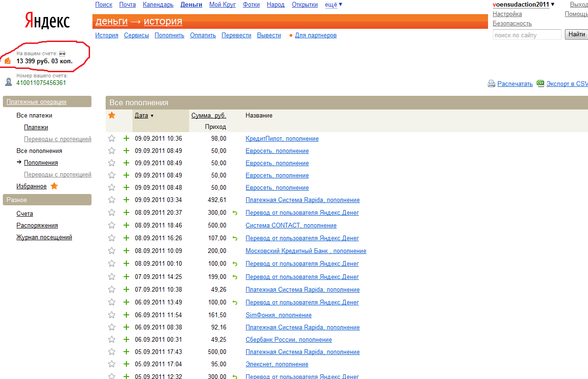
Task: Click the green plus on КредитПилот row
Action: 126,138
